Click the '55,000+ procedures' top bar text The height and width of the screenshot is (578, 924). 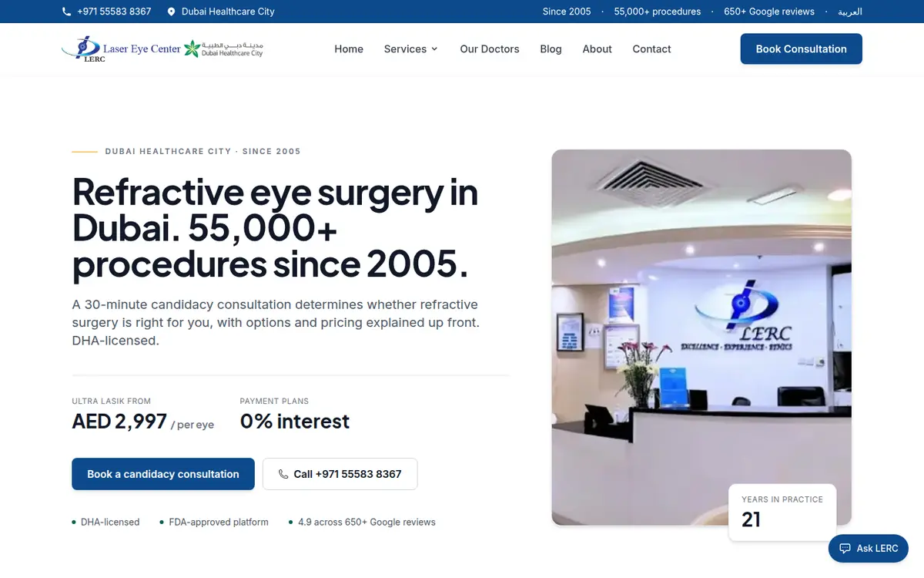pyautogui.click(x=658, y=12)
